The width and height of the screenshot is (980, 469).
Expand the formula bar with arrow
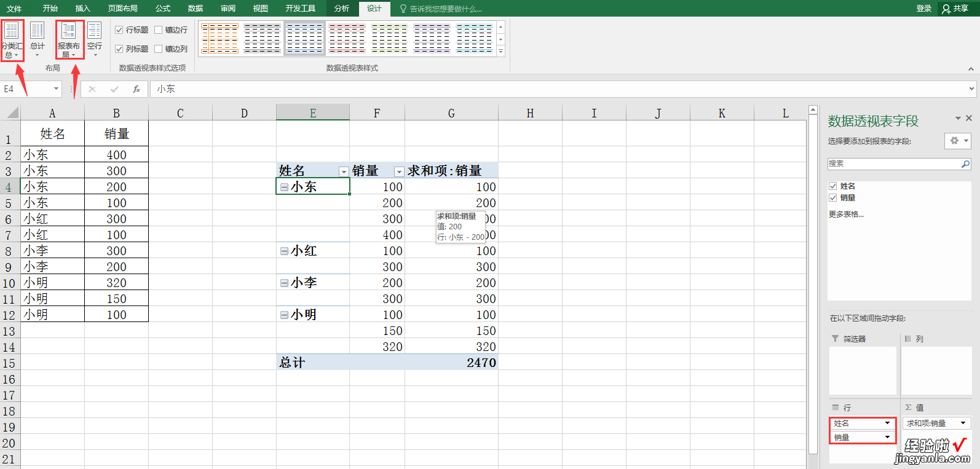pos(972,89)
